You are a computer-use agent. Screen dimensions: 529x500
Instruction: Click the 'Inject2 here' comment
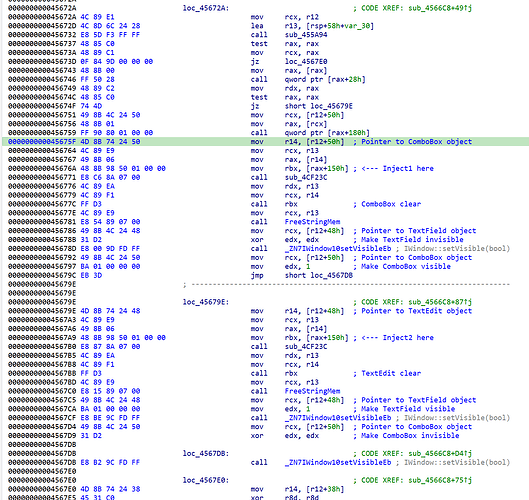tap(397, 338)
